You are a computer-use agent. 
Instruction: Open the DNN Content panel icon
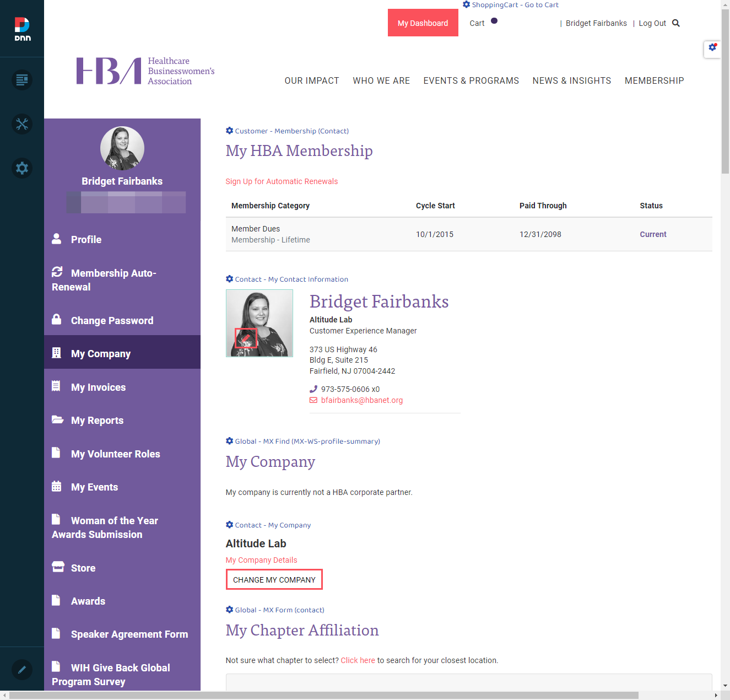click(x=22, y=80)
